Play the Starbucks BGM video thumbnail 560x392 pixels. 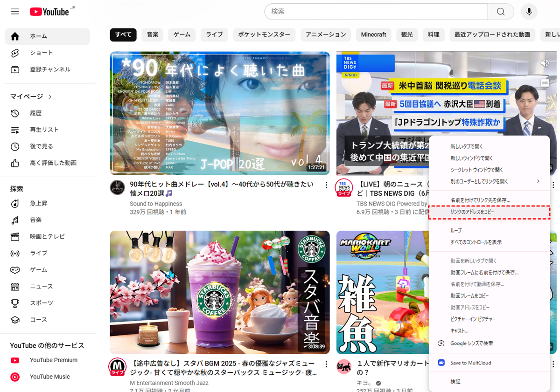click(x=219, y=292)
